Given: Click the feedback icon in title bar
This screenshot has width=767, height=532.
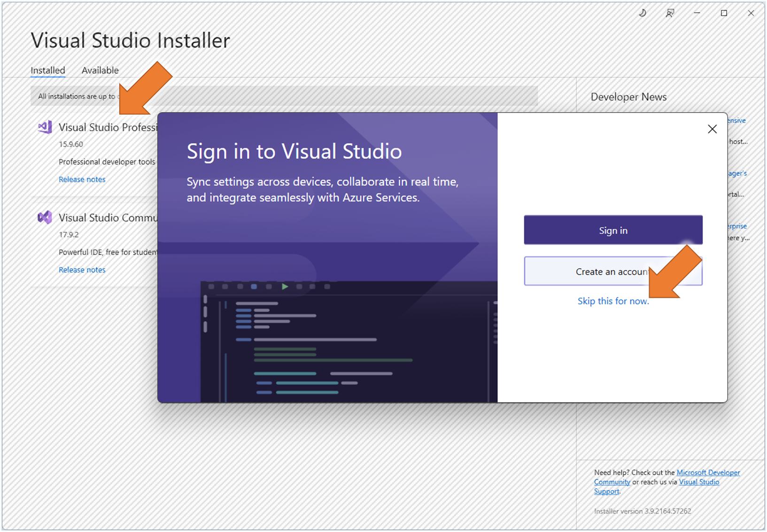Looking at the screenshot, I should tap(670, 13).
